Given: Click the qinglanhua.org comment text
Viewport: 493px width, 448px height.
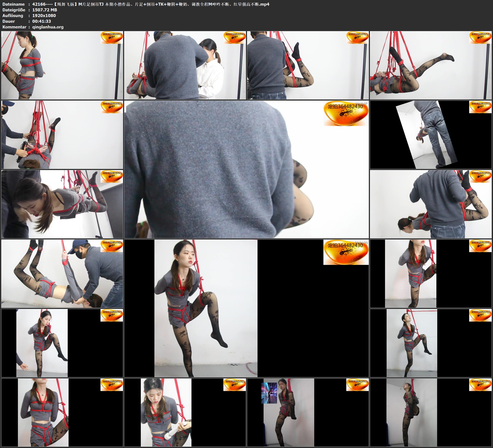Looking at the screenshot, I should 48,27.
